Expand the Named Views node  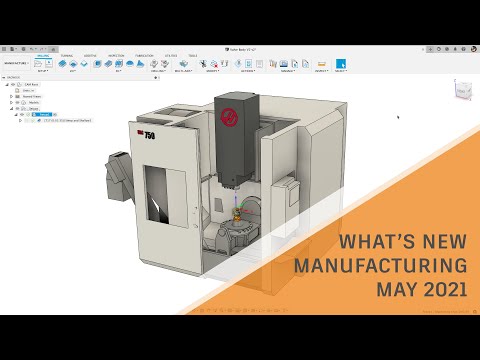(12, 97)
